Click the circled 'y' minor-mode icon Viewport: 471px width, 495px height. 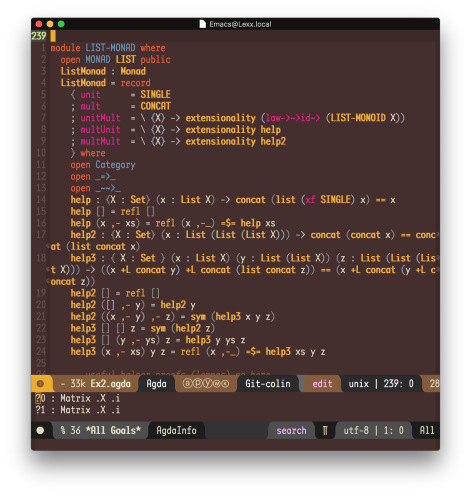tap(207, 384)
